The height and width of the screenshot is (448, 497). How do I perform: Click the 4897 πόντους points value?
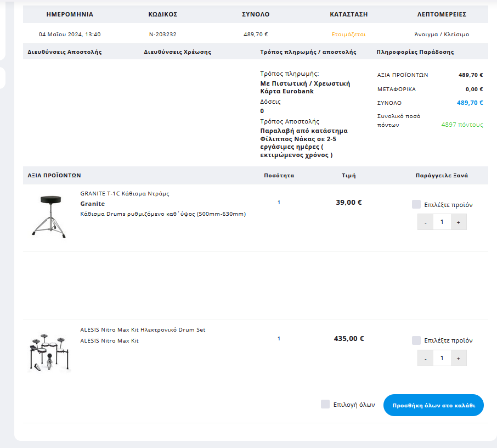tap(462, 125)
